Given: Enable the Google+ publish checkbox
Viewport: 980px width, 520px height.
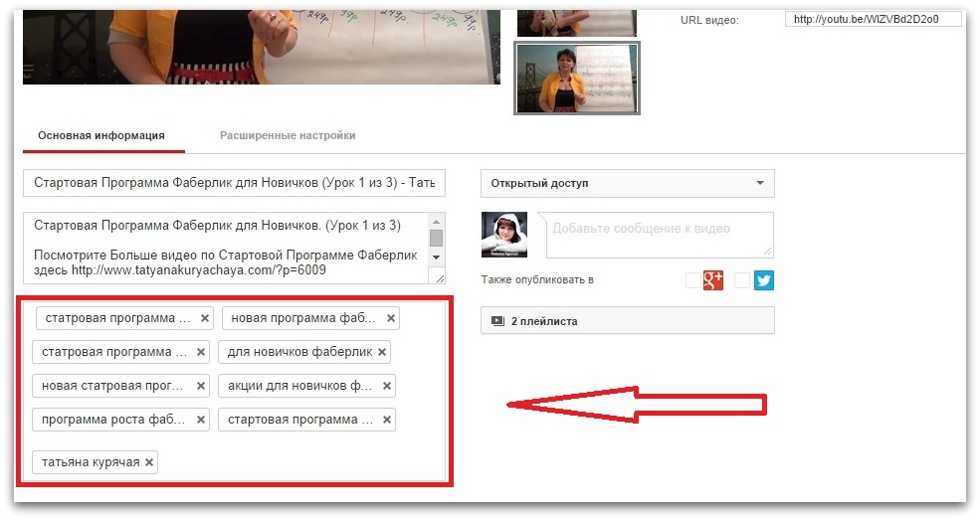Looking at the screenshot, I should coord(693,280).
